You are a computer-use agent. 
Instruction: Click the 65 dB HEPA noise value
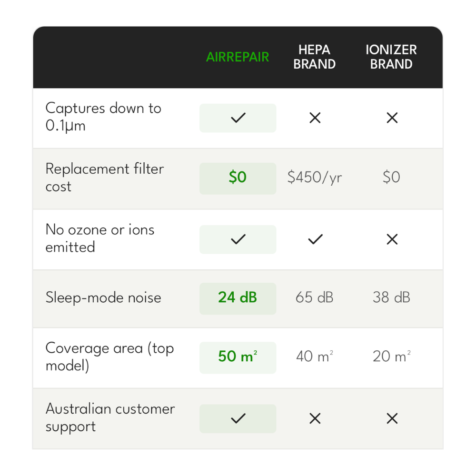315,297
